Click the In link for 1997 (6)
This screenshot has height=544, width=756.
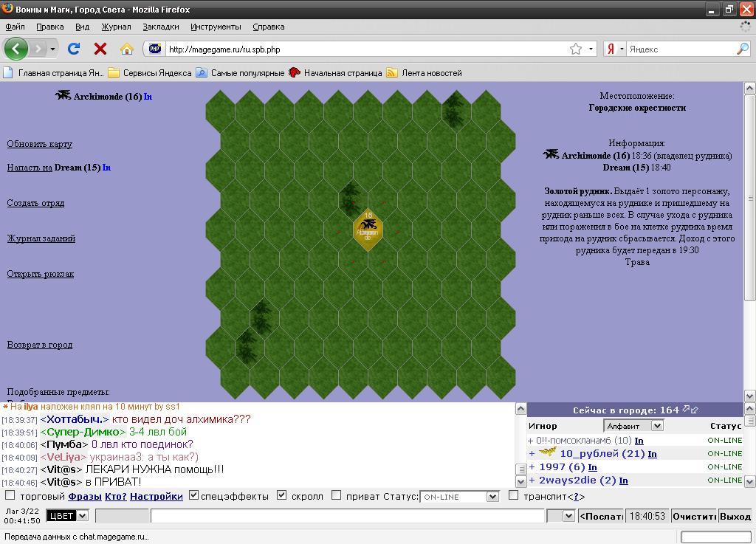593,467
